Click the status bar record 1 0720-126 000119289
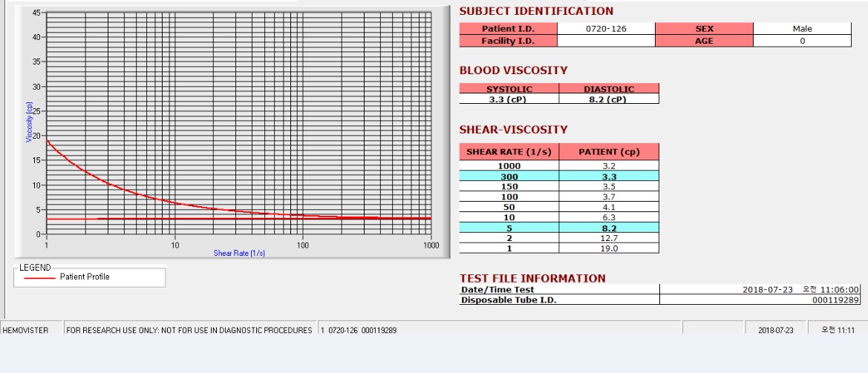 [359, 331]
